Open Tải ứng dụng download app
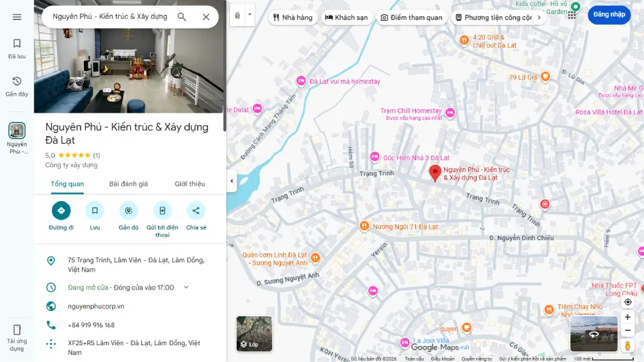This screenshot has height=362, width=644. tap(17, 338)
